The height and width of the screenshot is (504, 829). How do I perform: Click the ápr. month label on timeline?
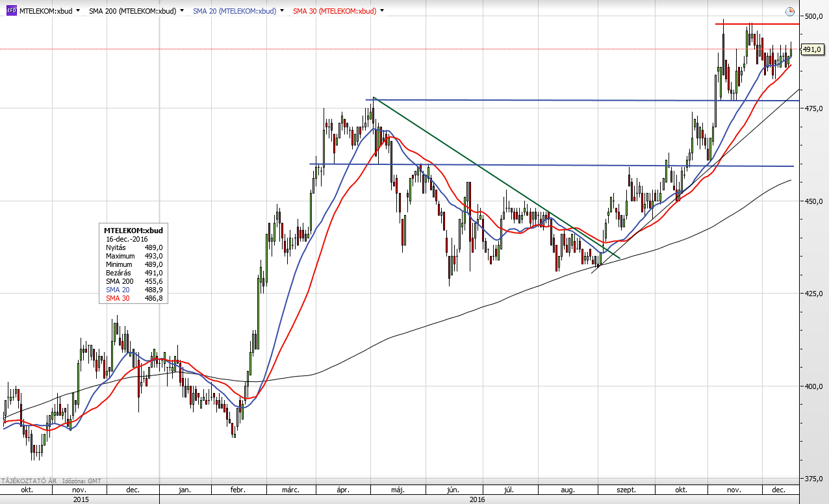[344, 490]
